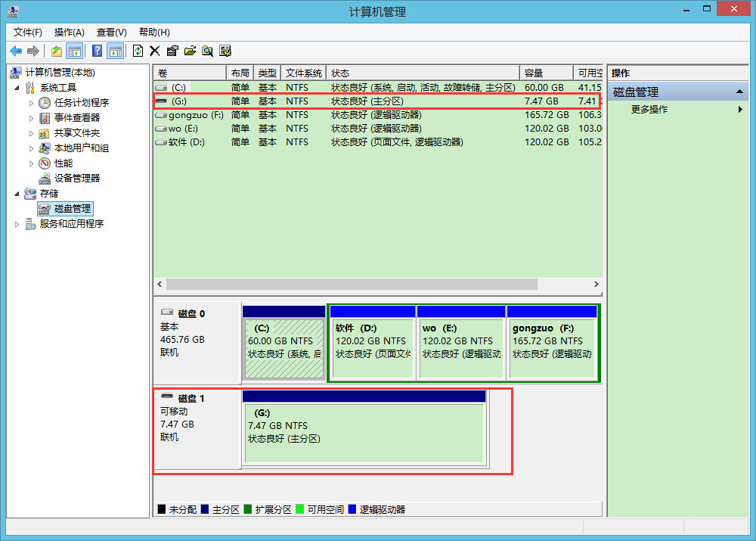
Task: Open Properties using the toolbar icon
Action: click(172, 51)
